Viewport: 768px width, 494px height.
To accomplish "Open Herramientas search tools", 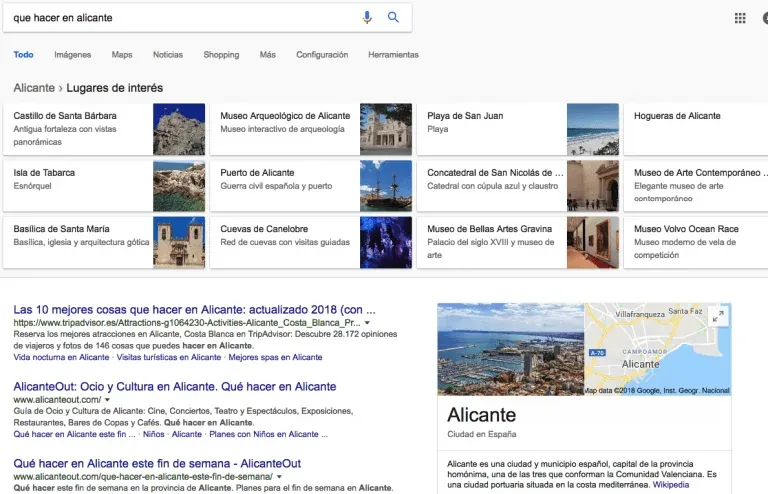I will [x=393, y=55].
